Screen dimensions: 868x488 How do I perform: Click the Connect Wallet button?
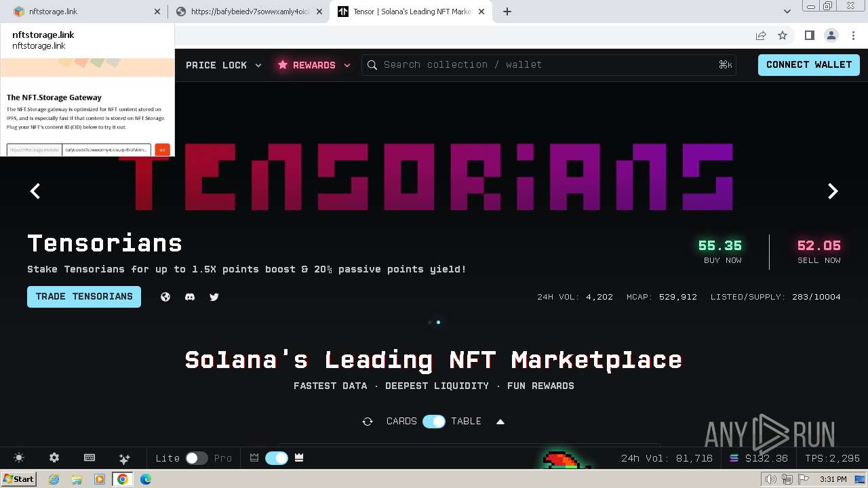pos(809,65)
